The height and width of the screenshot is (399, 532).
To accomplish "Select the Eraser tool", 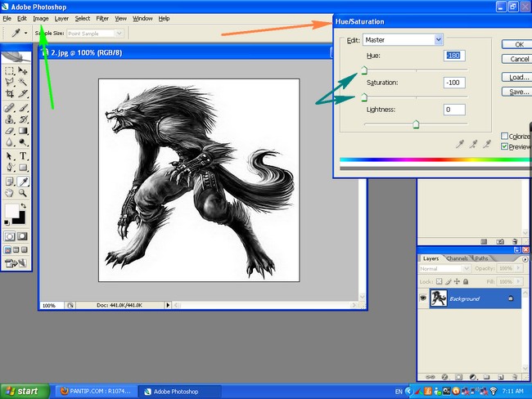I will 9,131.
